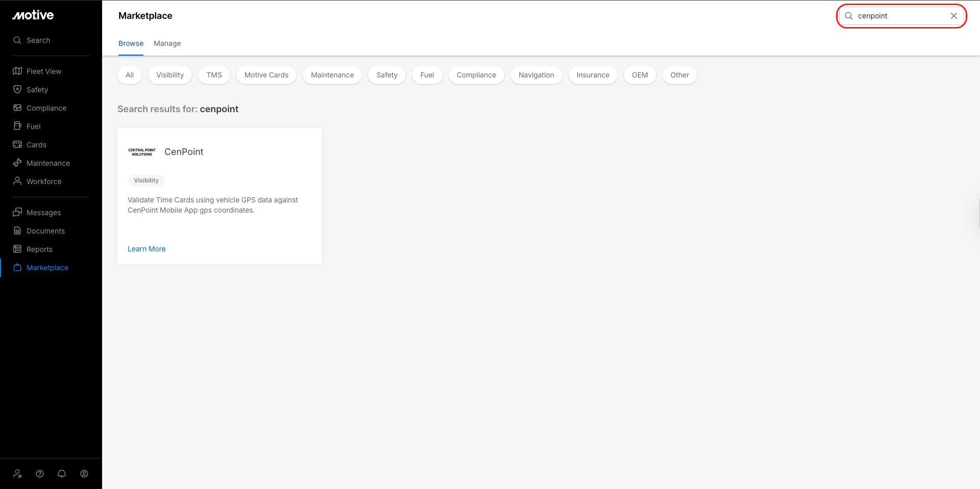Viewport: 980px width, 489px height.
Task: Click into the marketplace search field
Action: [x=901, y=16]
